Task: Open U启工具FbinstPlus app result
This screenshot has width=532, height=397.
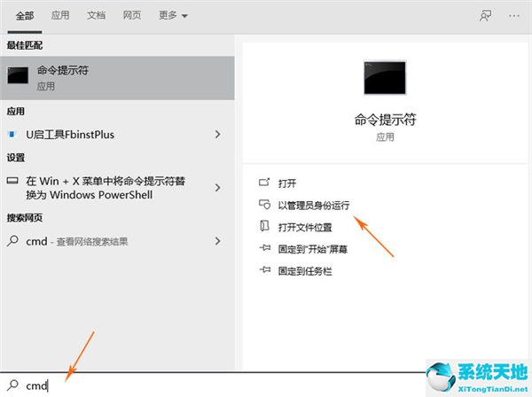Action: pos(117,135)
